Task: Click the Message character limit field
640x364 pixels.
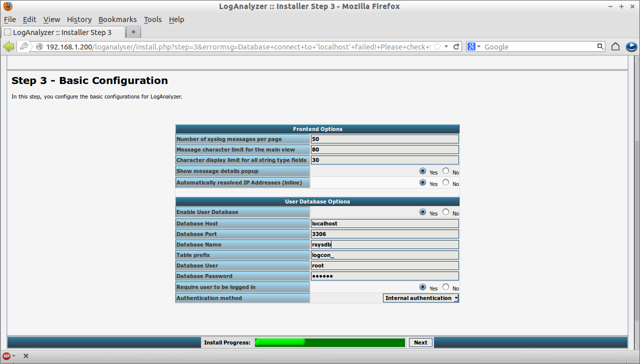Action: point(384,149)
